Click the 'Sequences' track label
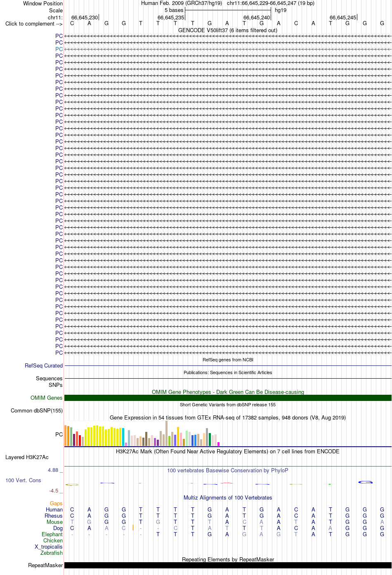Screen dimensions: 392x575 pos(49,378)
